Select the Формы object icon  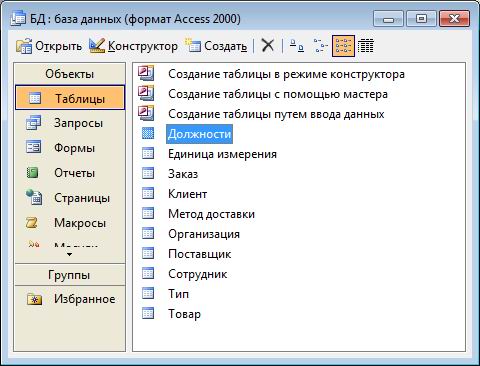33,148
